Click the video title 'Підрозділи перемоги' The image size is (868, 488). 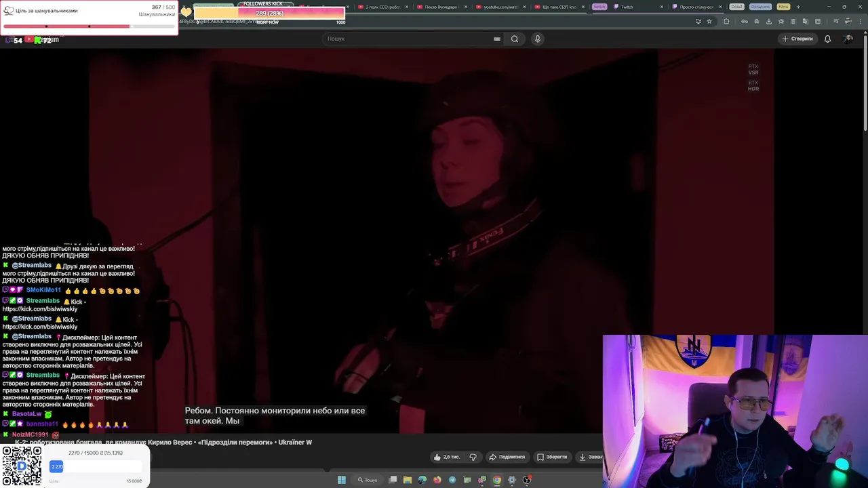click(163, 442)
